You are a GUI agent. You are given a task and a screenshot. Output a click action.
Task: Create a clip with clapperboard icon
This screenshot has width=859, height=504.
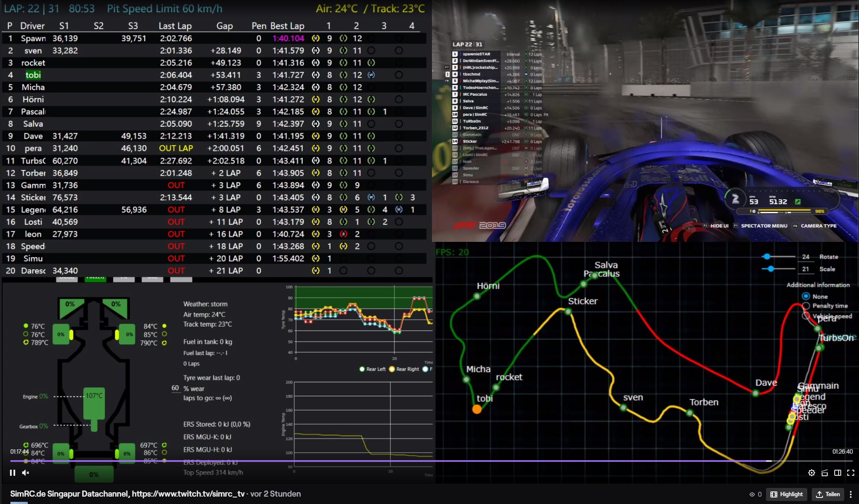[824, 473]
